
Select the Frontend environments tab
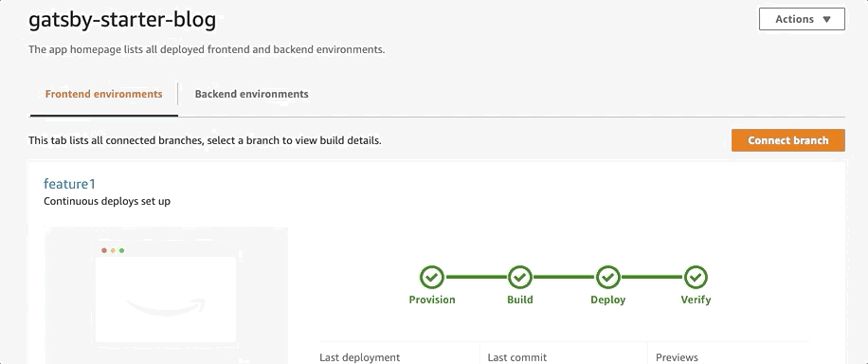(x=104, y=94)
